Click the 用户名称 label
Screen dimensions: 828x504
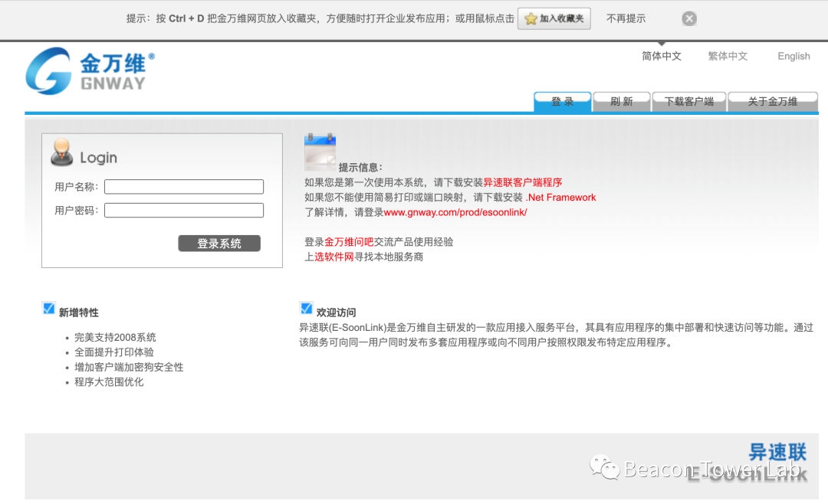76,187
